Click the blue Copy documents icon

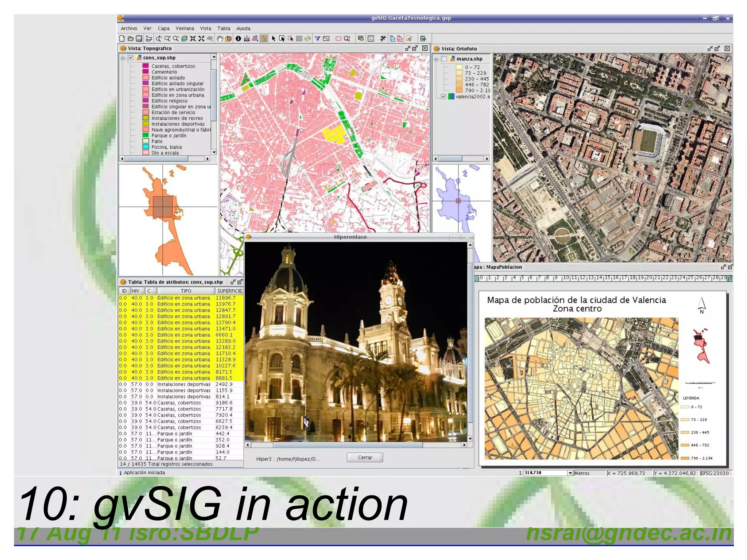(392, 39)
